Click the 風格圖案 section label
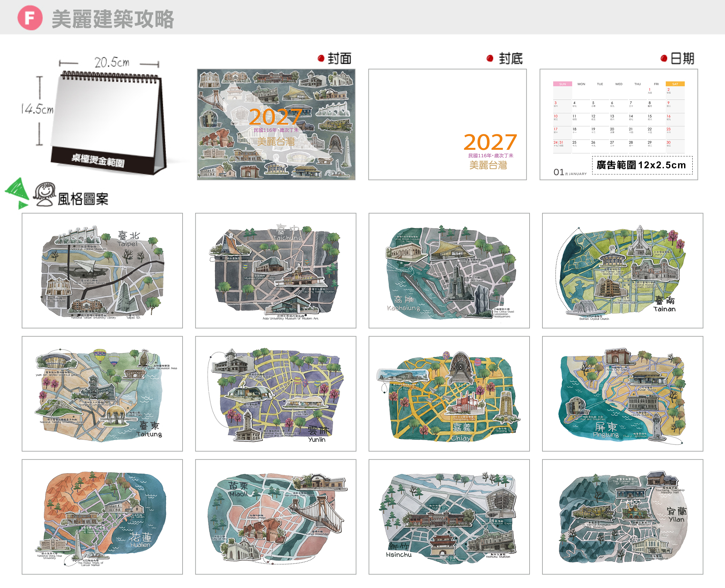The image size is (725, 588). click(83, 199)
